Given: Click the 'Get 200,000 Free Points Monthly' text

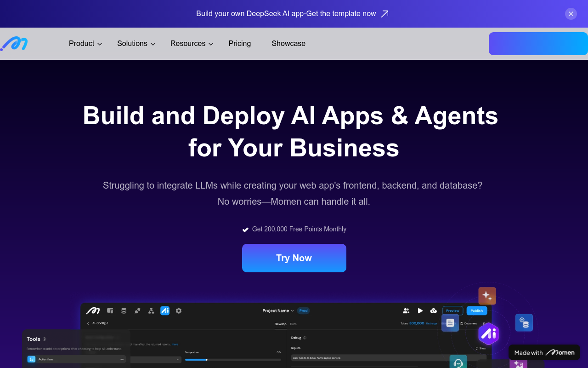Looking at the screenshot, I should [299, 229].
